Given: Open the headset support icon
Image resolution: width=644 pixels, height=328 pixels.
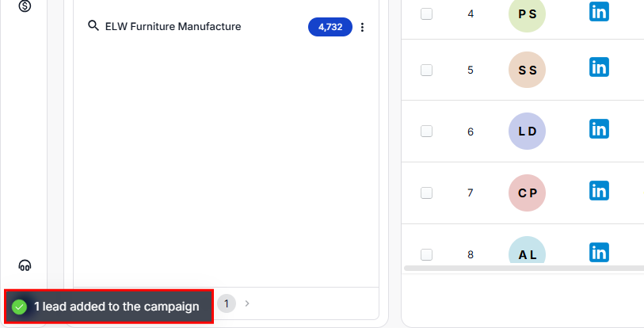Looking at the screenshot, I should [x=25, y=265].
